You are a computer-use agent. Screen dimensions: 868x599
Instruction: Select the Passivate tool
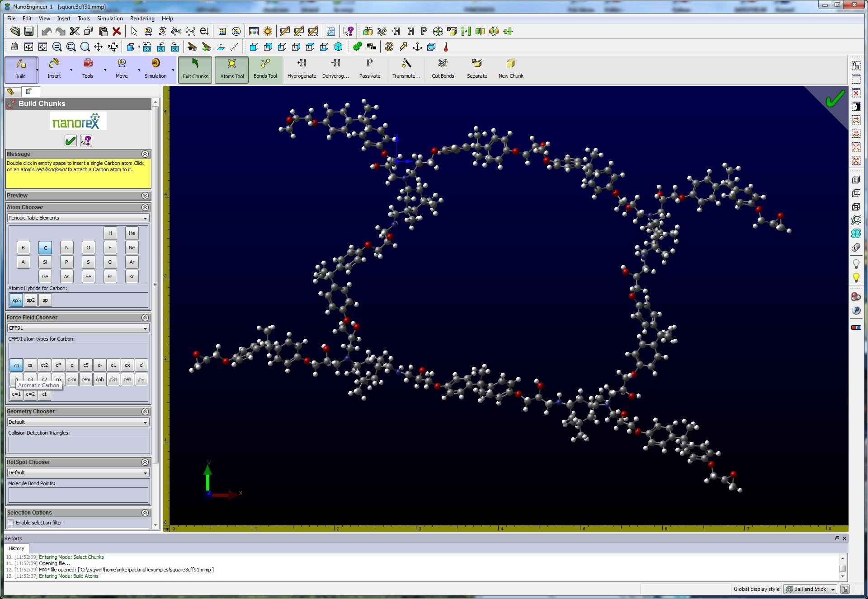click(x=369, y=67)
